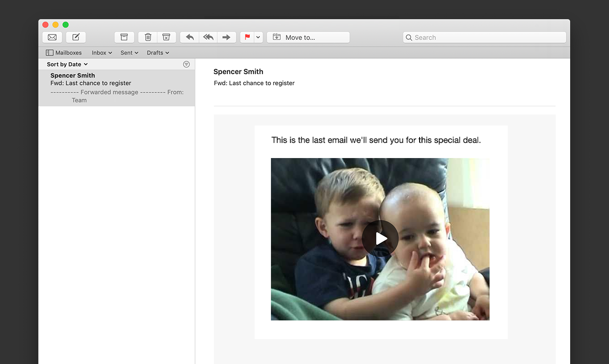Reply all to the message

point(208,37)
